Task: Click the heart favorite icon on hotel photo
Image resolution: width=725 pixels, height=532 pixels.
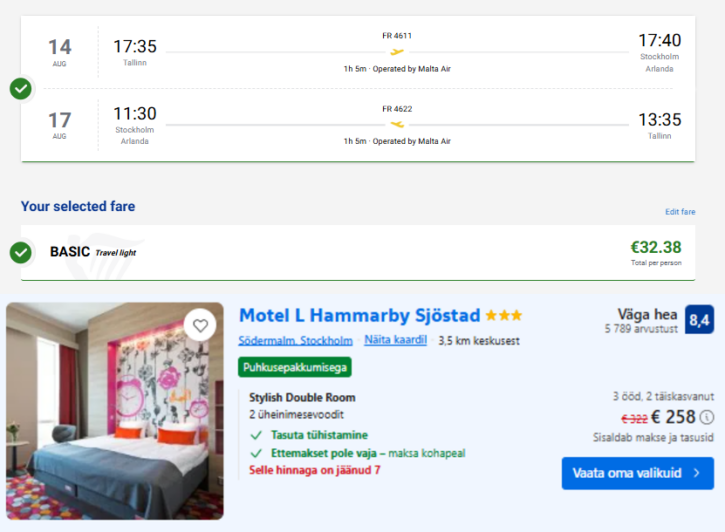Action: point(200,325)
